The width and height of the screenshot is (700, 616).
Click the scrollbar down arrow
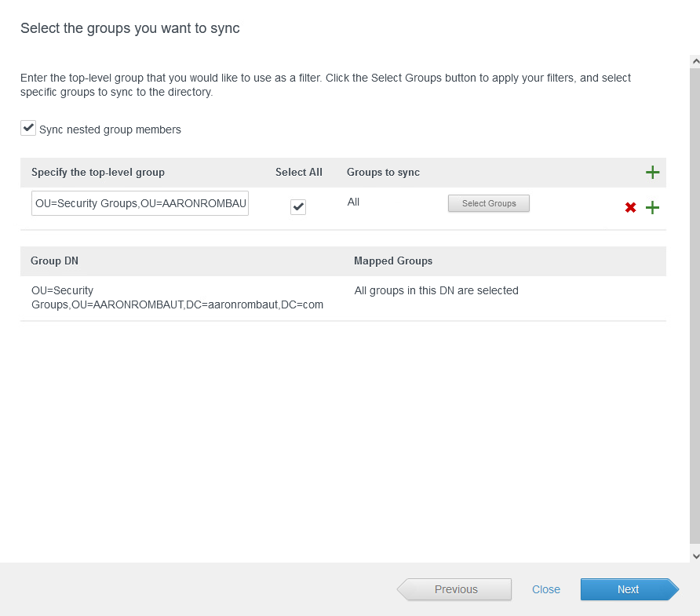pyautogui.click(x=695, y=555)
